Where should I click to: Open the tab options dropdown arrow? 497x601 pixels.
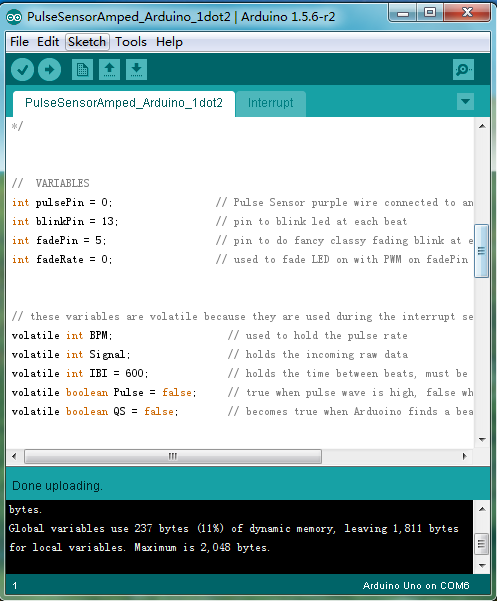[x=466, y=102]
